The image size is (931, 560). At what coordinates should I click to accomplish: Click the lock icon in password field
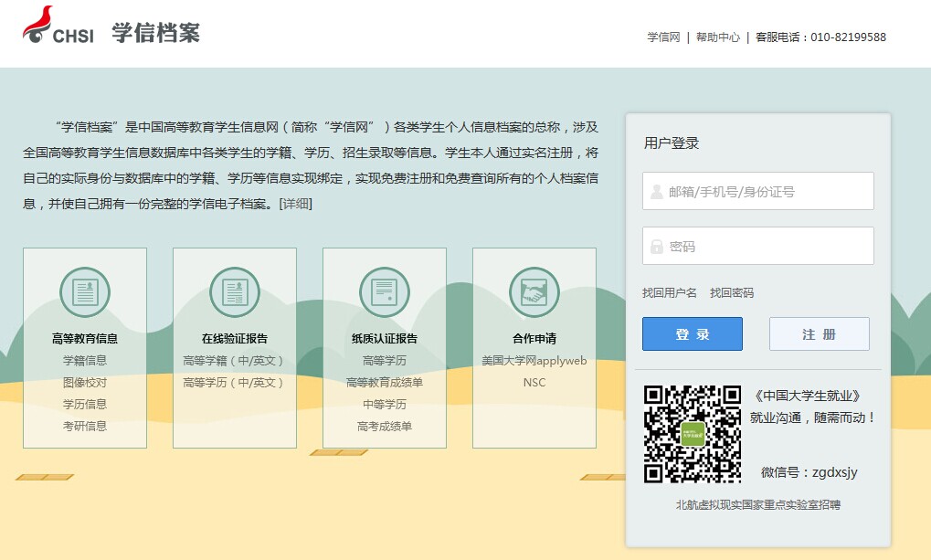pyautogui.click(x=657, y=247)
